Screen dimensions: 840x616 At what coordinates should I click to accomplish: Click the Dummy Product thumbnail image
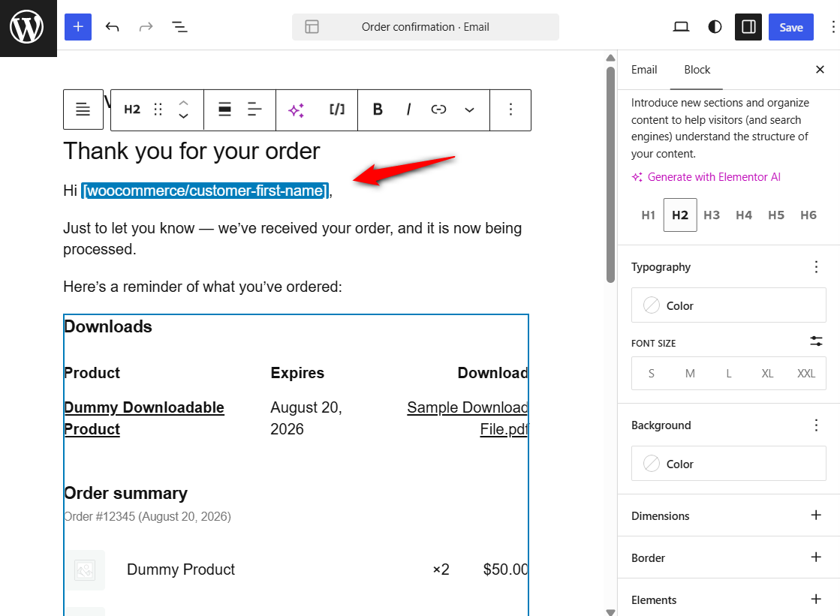[85, 570]
